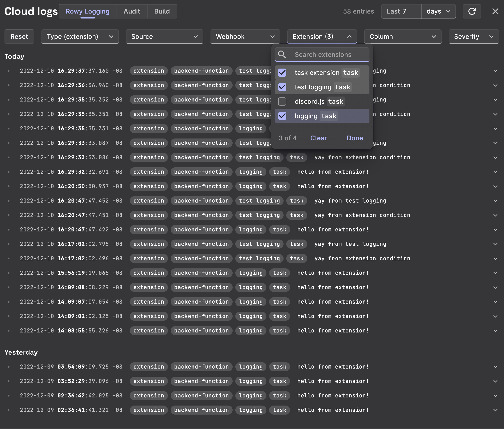
Task: Expand the 02:36:42.025 log entry
Action: point(495,396)
